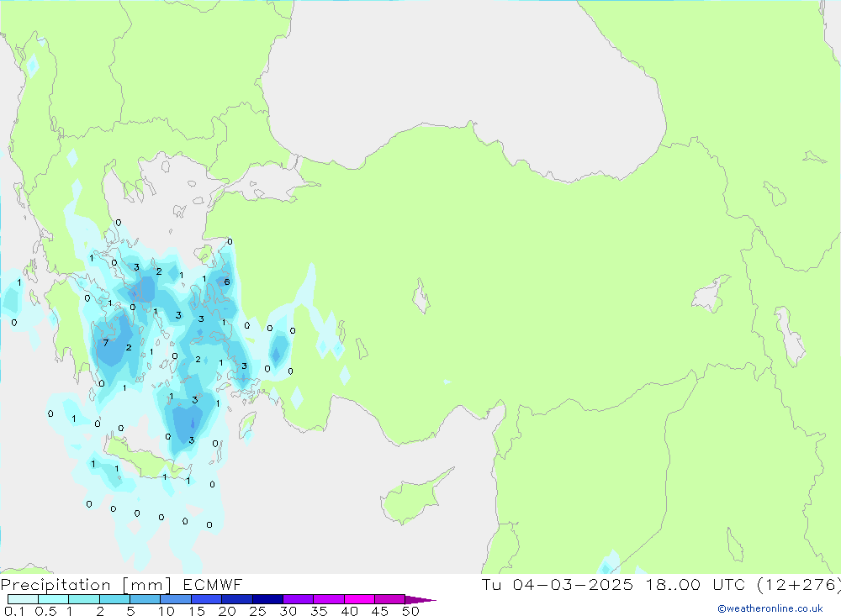Click the 40–45 mm magenta legend swatch

359,599
